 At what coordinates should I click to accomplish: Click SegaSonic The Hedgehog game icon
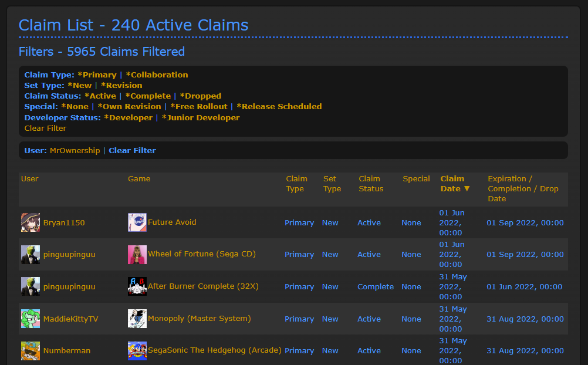(x=137, y=351)
